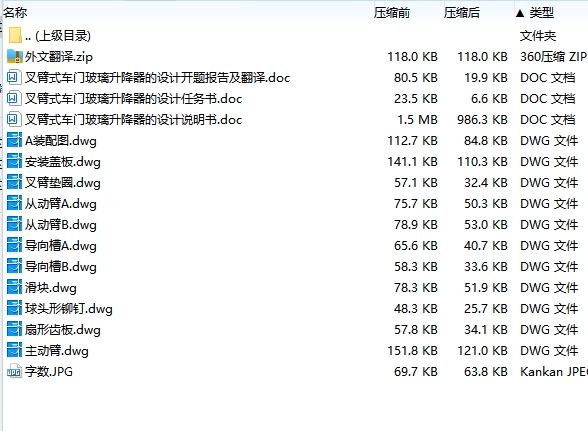Sort by the 名称 column header

(15, 12)
